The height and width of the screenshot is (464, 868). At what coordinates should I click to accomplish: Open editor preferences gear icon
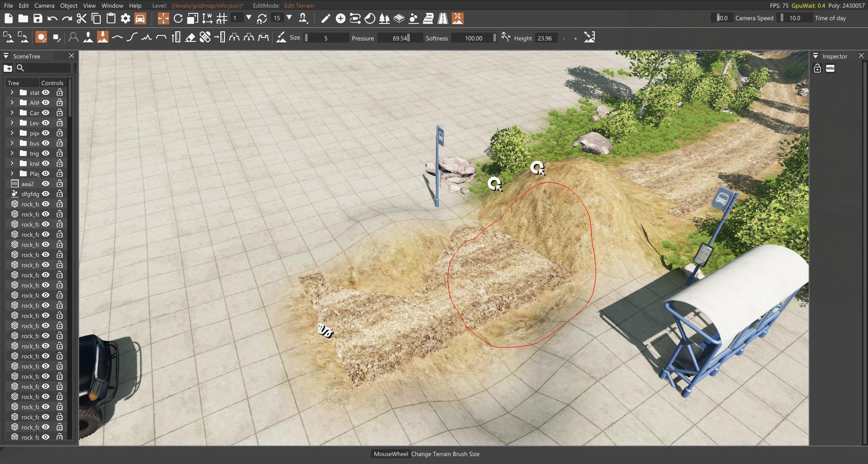point(126,18)
